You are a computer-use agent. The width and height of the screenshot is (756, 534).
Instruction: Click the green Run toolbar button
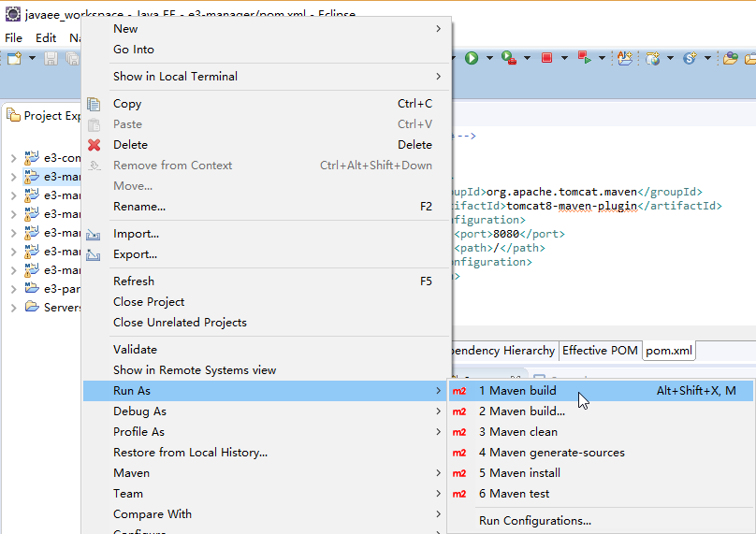(472, 58)
